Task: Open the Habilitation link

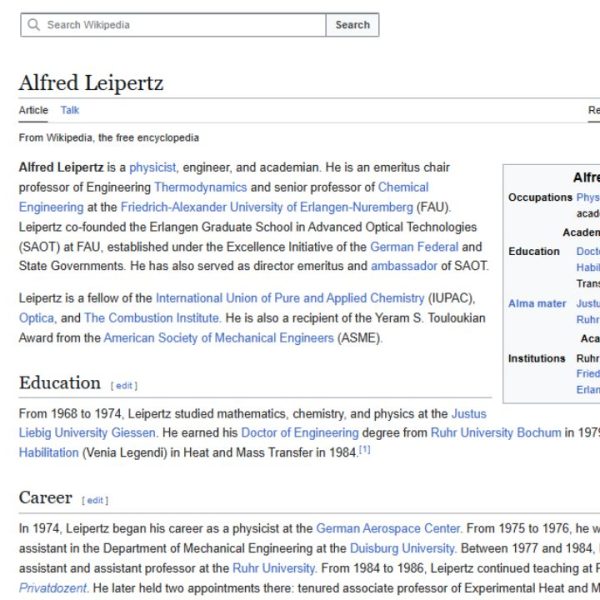Action: pos(49,453)
